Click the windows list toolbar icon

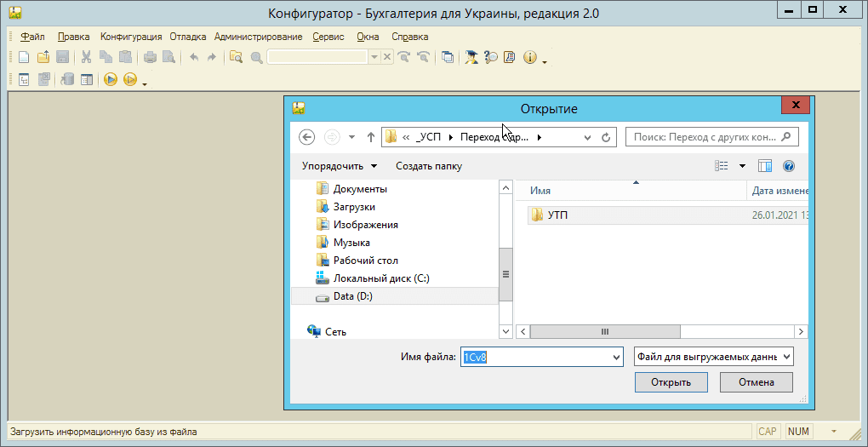click(448, 57)
